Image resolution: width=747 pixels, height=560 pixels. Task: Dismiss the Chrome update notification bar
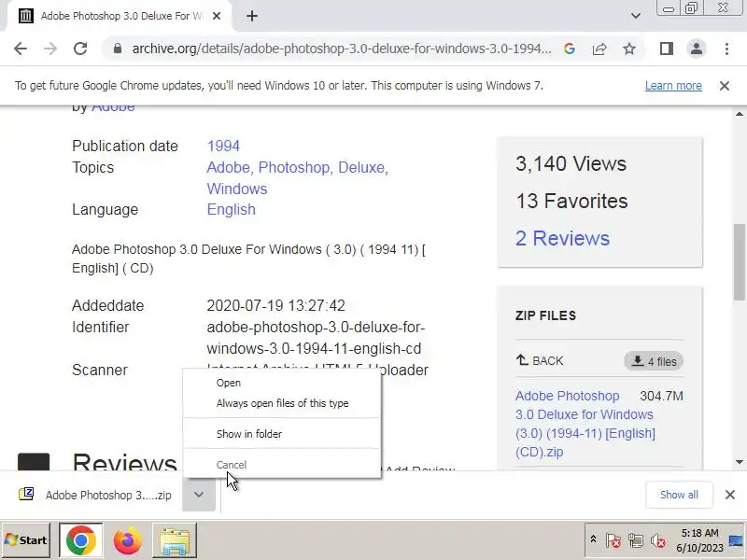point(725,86)
